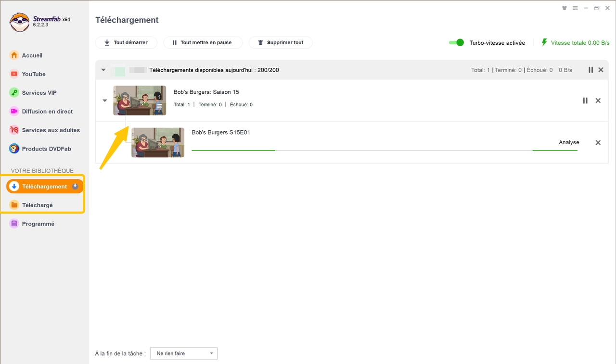
Task: Click the DVDFab products icon
Action: (x=14, y=149)
